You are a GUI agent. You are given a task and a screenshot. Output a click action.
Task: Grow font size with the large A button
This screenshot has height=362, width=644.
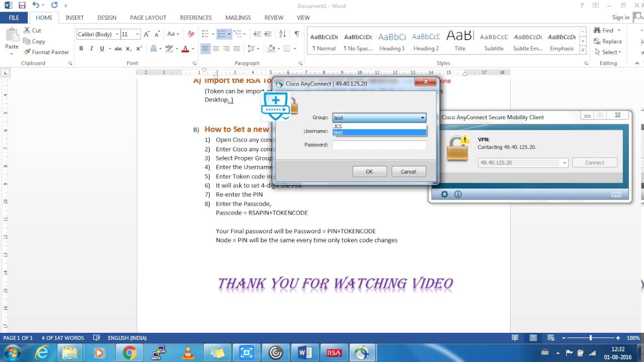[x=147, y=34]
